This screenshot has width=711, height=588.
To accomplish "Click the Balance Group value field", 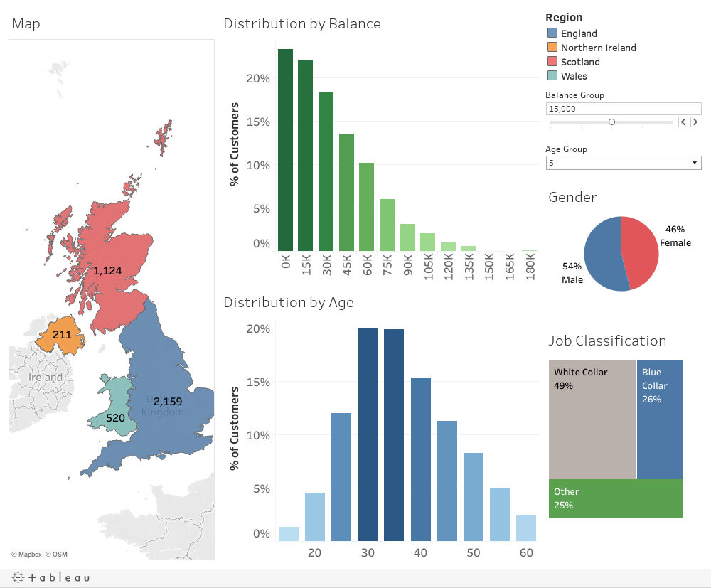I will click(623, 109).
